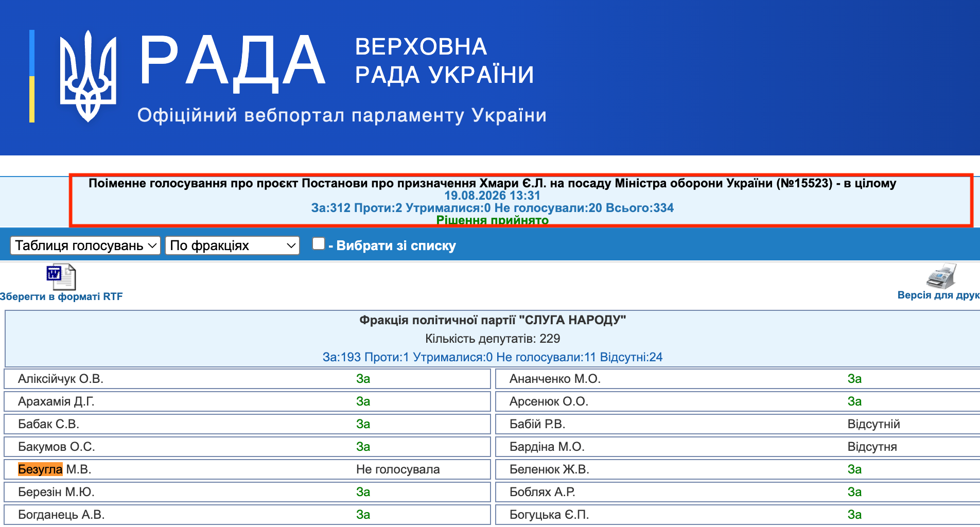980x527 pixels.
Task: Click the Ukrainian trident coat of arms logo
Action: (x=88, y=76)
